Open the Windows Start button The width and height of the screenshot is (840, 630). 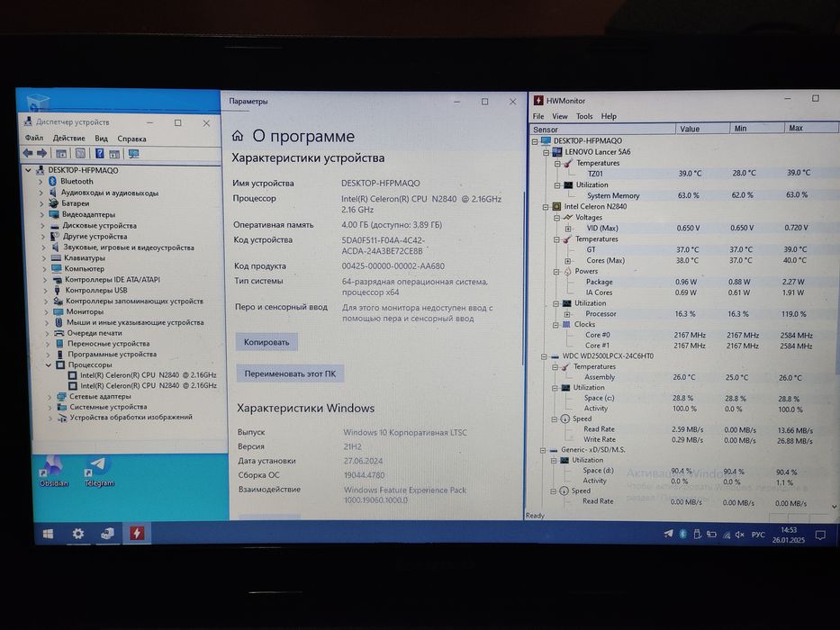(48, 534)
